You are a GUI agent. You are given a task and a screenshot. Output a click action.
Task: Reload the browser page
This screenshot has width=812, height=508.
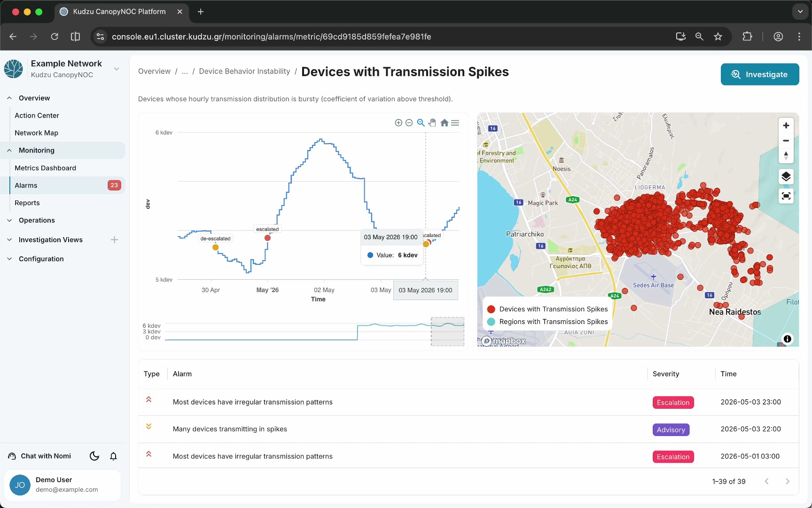(55, 37)
